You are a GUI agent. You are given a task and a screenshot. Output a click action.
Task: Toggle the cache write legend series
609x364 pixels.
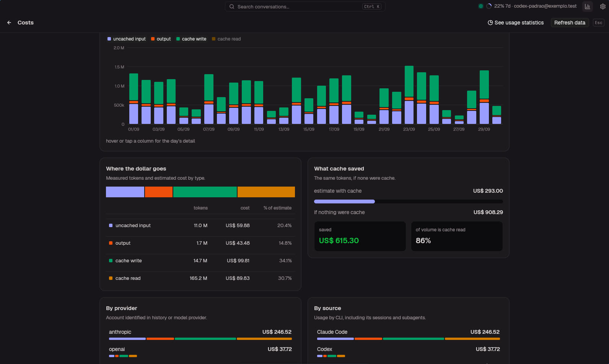[x=191, y=39]
